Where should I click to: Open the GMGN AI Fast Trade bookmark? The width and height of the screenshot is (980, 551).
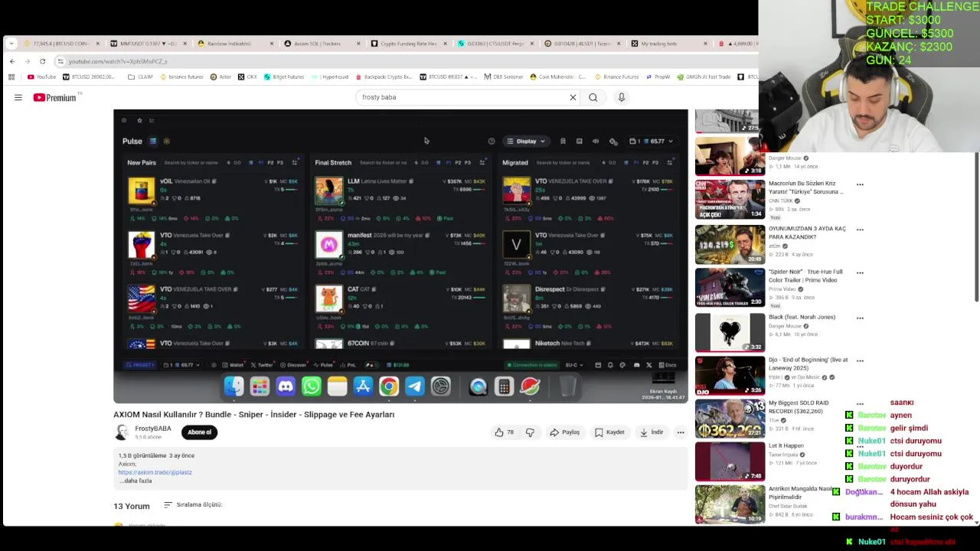(x=704, y=77)
